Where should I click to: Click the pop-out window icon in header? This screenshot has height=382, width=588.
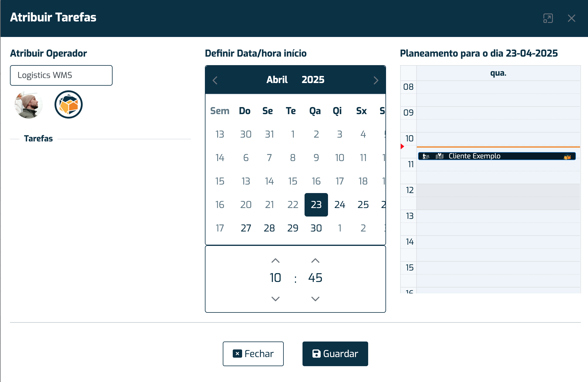tap(548, 18)
